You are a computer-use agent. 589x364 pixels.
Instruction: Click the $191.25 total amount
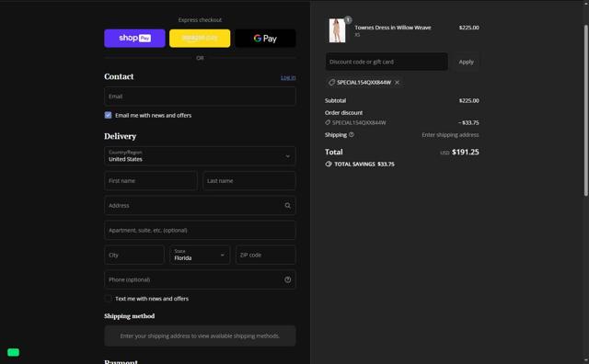(465, 152)
